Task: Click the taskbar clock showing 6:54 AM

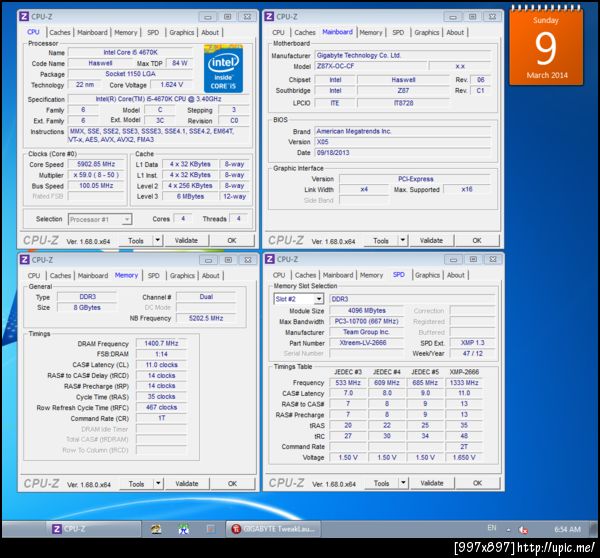Action: [x=567, y=529]
